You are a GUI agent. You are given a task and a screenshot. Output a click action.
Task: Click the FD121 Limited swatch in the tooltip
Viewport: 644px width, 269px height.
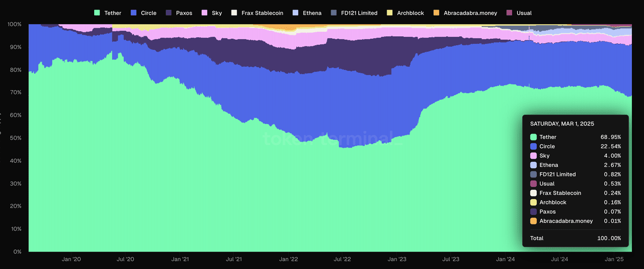tap(533, 174)
